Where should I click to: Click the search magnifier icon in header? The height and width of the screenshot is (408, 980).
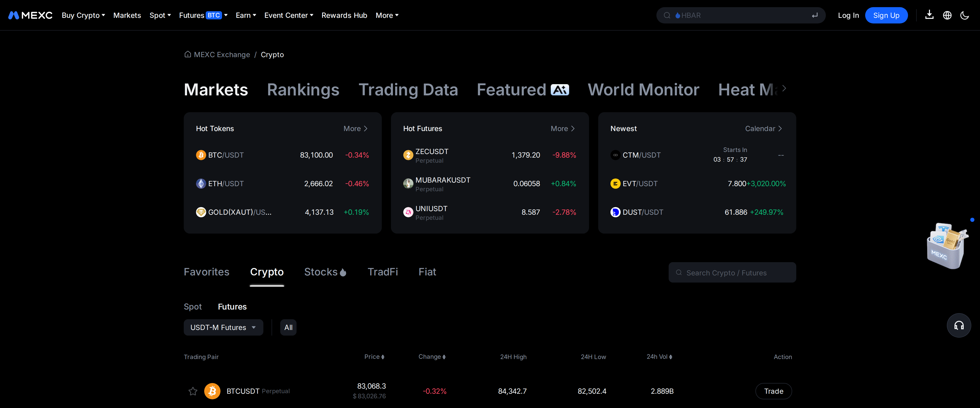[x=667, y=15]
